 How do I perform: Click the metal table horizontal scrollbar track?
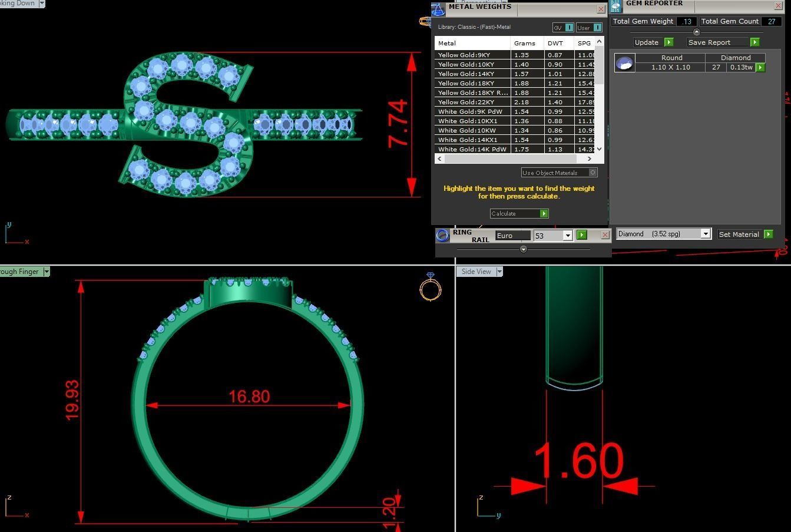tap(515, 158)
